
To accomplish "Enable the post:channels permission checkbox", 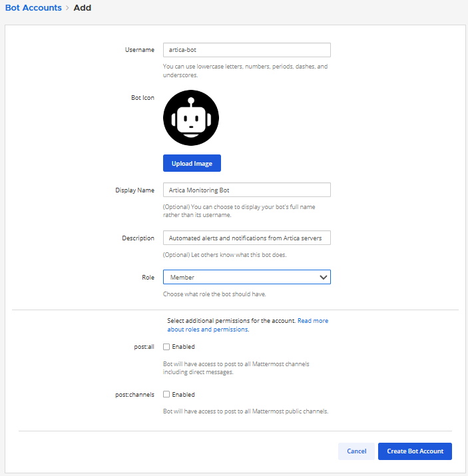I will click(x=166, y=395).
